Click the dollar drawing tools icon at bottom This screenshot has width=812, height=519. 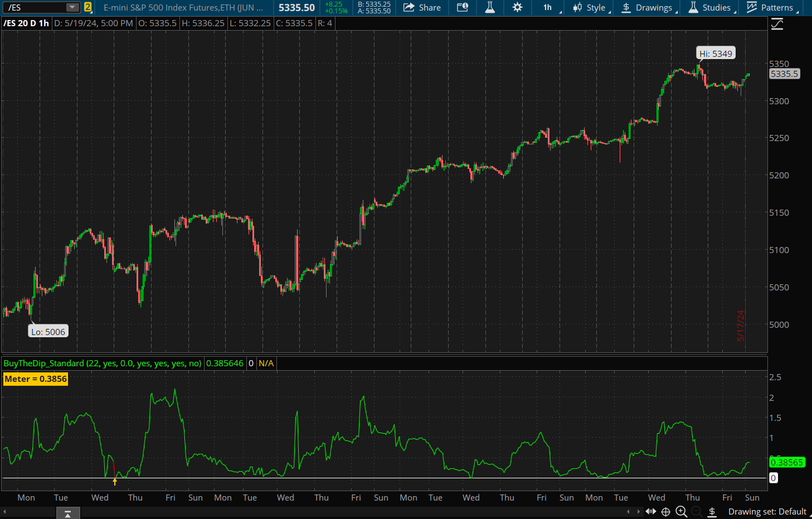coord(712,512)
